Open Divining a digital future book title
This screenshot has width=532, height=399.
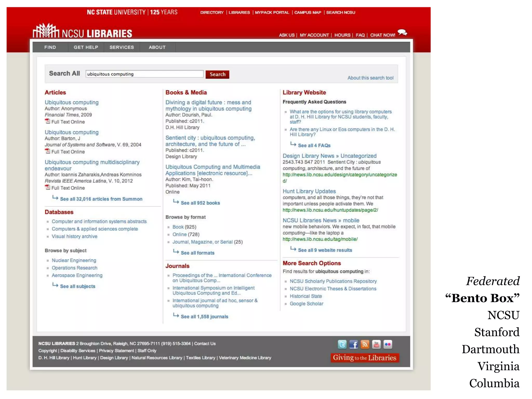pyautogui.click(x=208, y=105)
